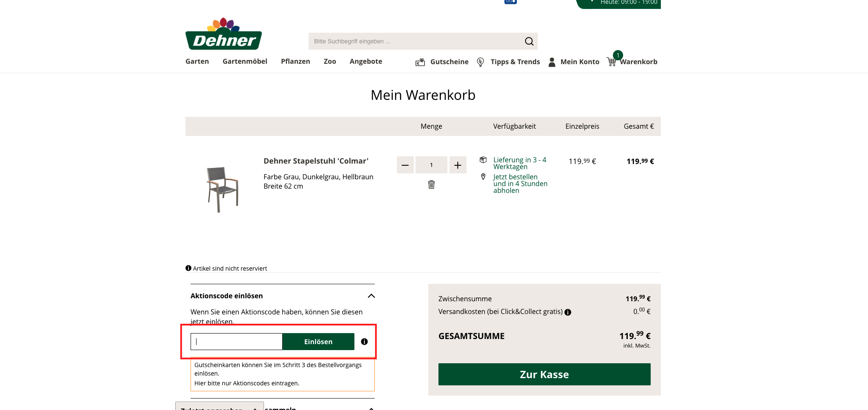The width and height of the screenshot is (868, 410).
Task: Click the Tipps & Trends lightbulb icon
Action: 480,62
